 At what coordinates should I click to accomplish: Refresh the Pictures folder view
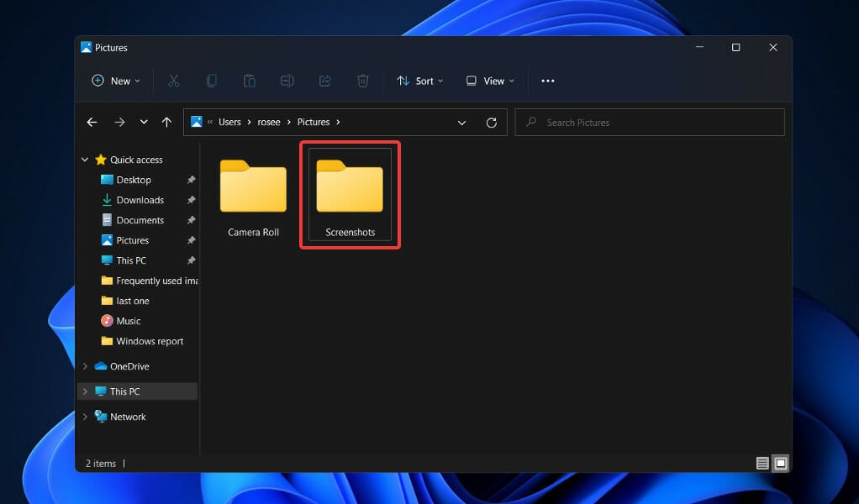click(492, 123)
